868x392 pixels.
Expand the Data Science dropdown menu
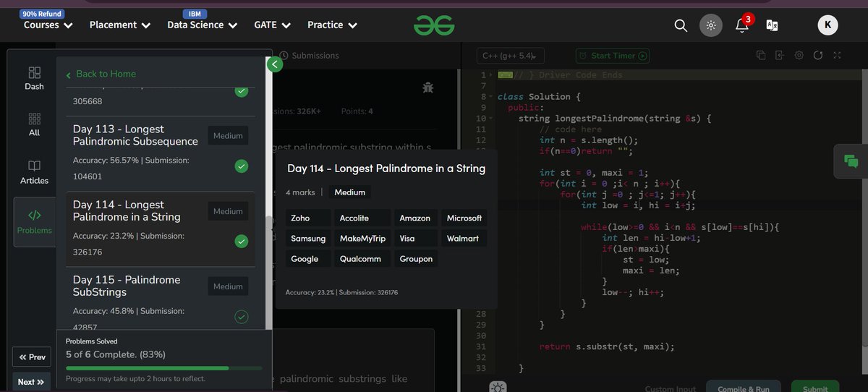click(x=203, y=25)
